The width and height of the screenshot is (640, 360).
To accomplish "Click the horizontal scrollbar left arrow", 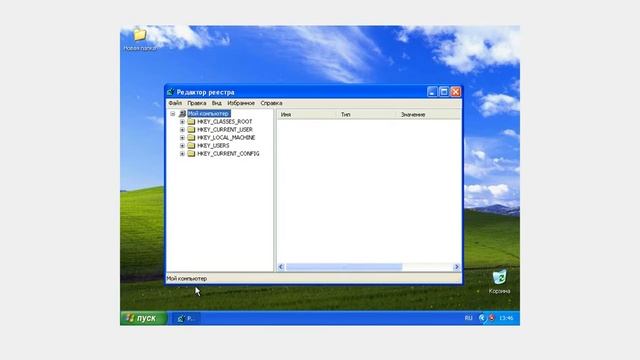I will (281, 267).
